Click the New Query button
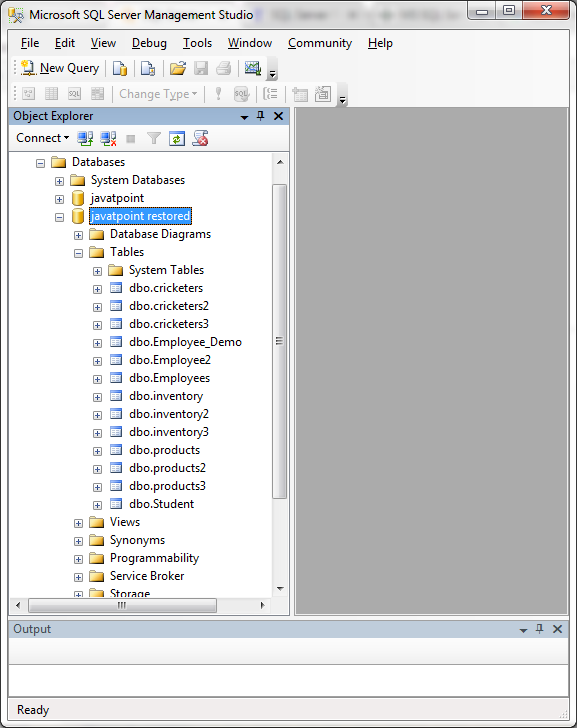 (60, 68)
